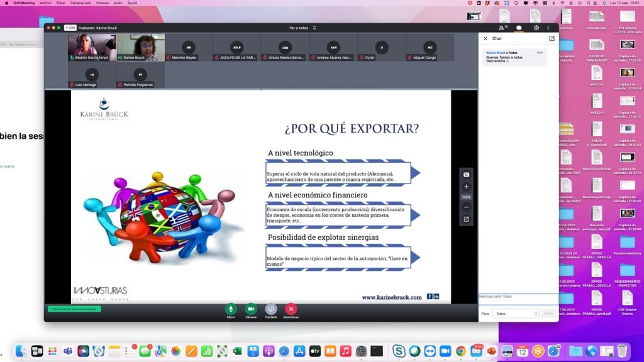The height and width of the screenshot is (362, 644).
Task: Zoom out of the shared presentation
Action: pos(466,207)
